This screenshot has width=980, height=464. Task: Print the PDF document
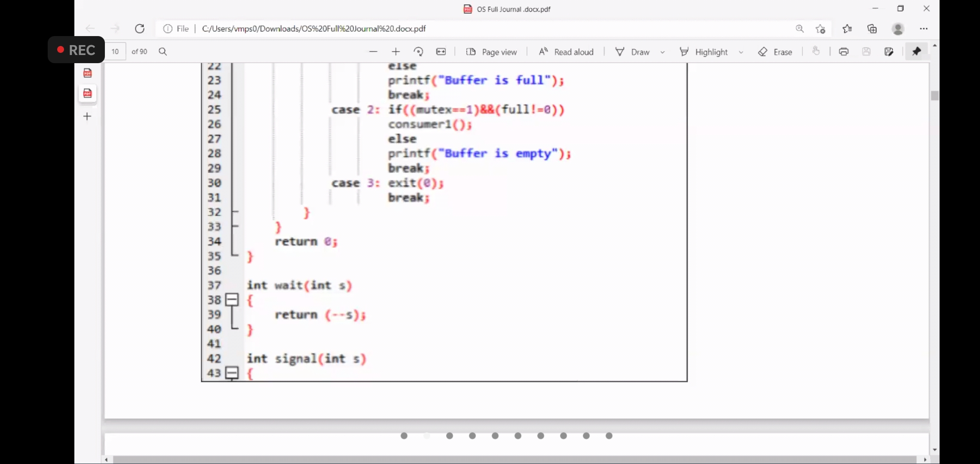click(844, 52)
